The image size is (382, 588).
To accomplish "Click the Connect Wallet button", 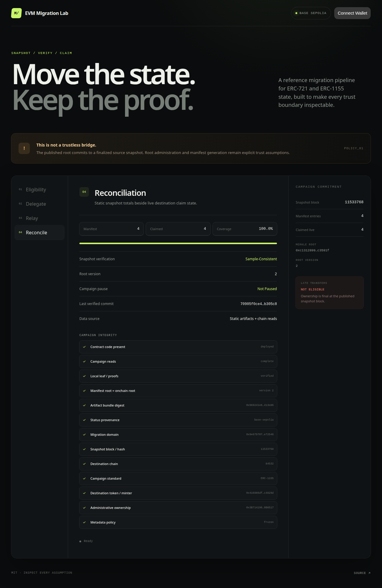I will click(x=352, y=13).
